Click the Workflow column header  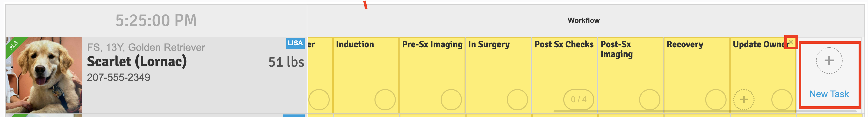click(x=583, y=21)
